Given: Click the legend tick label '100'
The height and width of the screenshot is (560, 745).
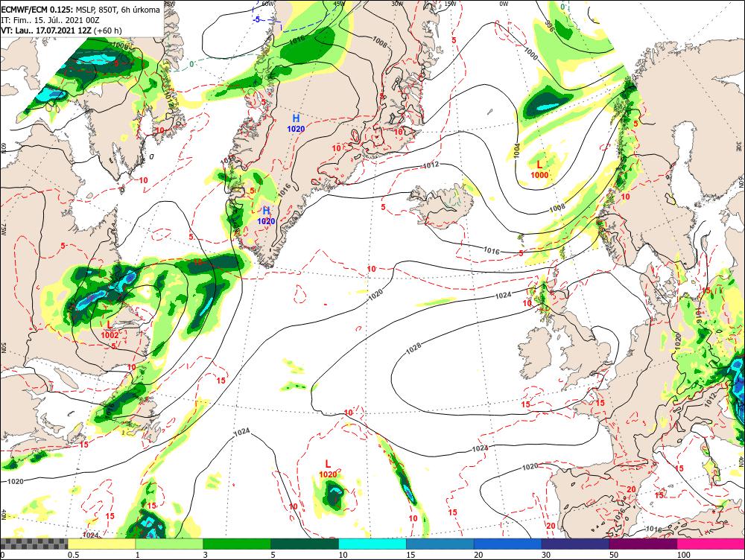Looking at the screenshot, I should 683,555.
